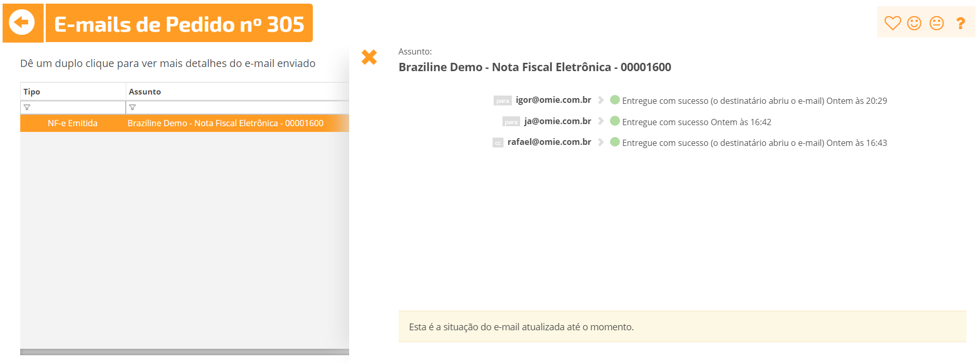Sort by the Tipo column header
980x363 pixels.
tap(73, 91)
